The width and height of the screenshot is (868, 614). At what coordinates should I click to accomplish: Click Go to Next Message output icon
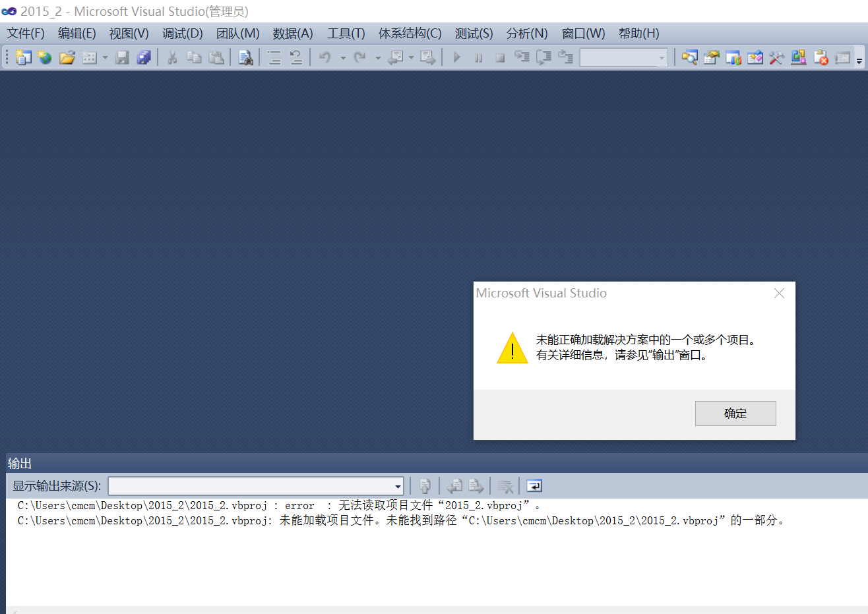pos(476,486)
